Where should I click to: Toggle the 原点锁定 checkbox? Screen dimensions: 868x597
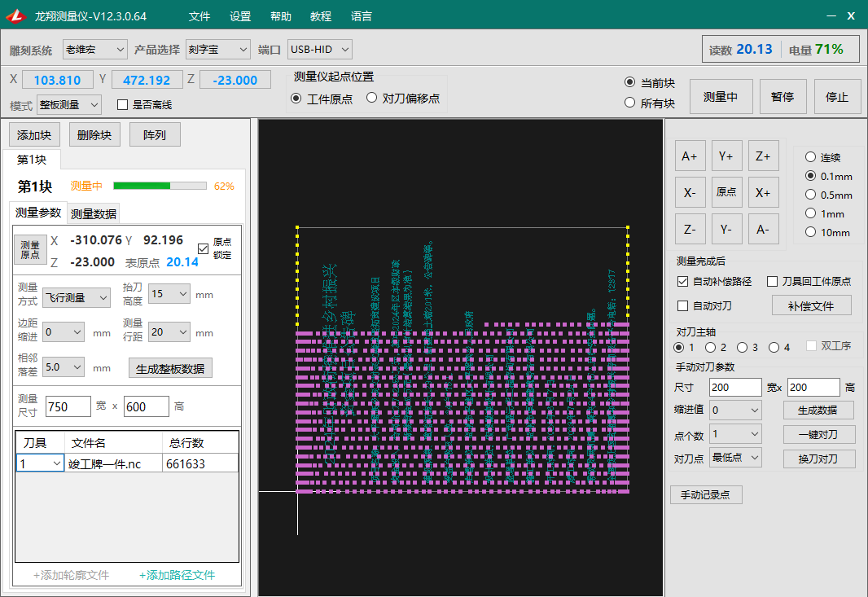click(x=204, y=248)
